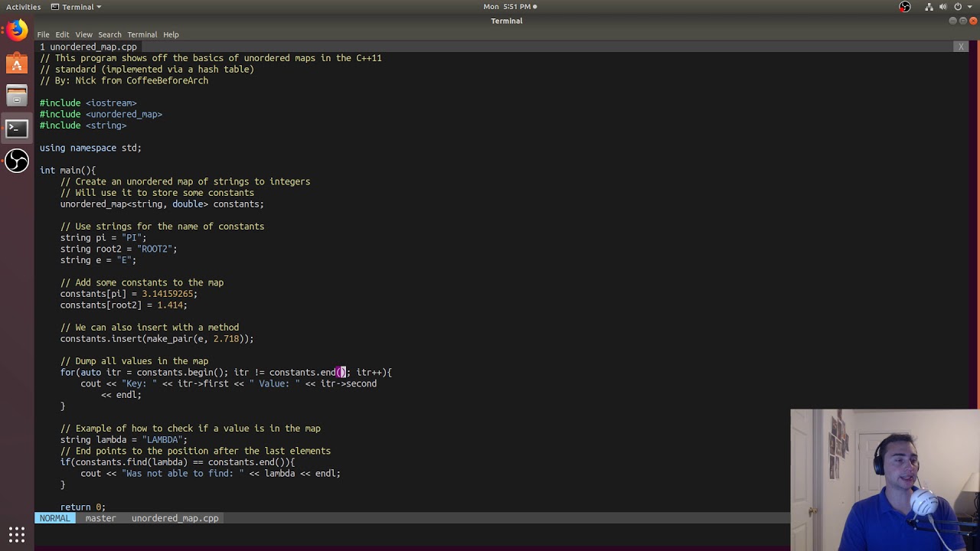980x551 pixels.
Task: Expand the system menu arrow
Action: [x=969, y=7]
